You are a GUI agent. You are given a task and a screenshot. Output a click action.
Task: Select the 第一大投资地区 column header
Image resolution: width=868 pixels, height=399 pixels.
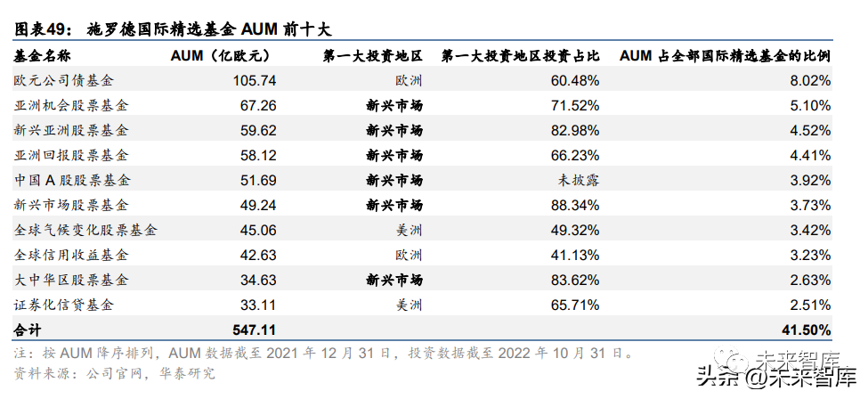[x=373, y=55]
